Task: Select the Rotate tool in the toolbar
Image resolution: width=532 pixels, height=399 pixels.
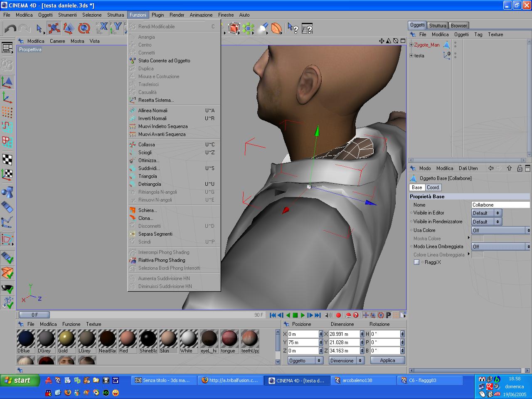Action: [84, 28]
